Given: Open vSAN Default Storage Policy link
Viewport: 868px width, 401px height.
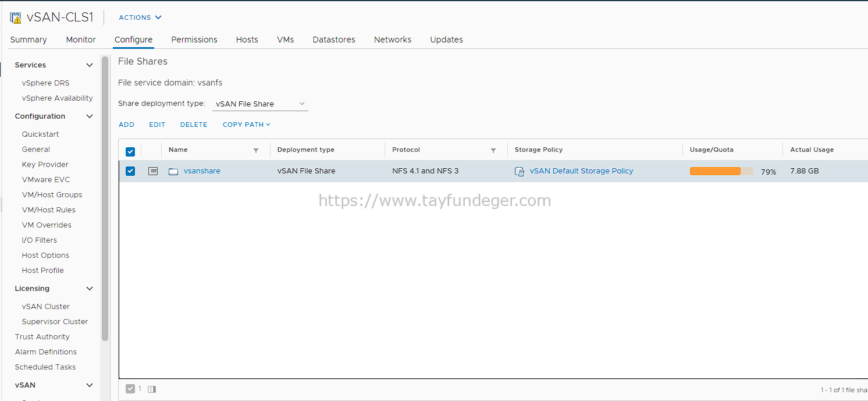Looking at the screenshot, I should pos(581,171).
